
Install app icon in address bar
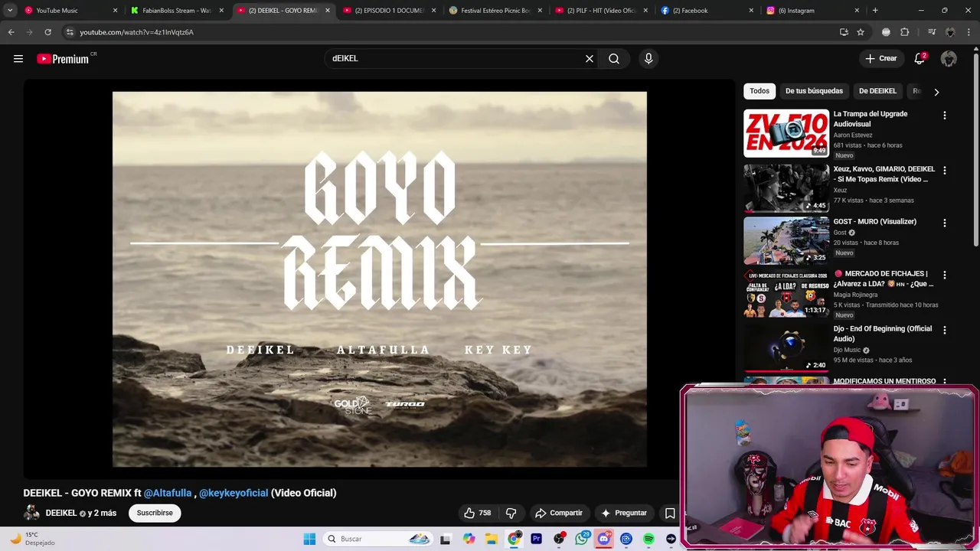pos(844,32)
